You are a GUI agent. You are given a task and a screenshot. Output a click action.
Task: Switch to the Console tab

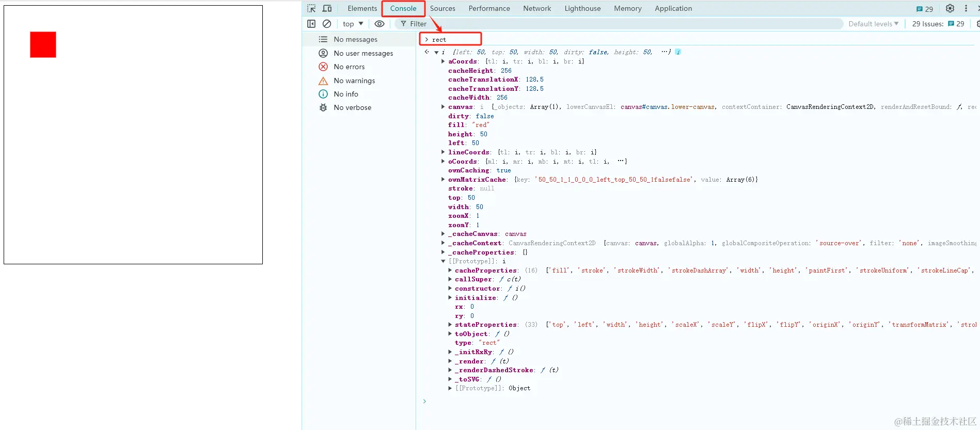click(x=403, y=8)
